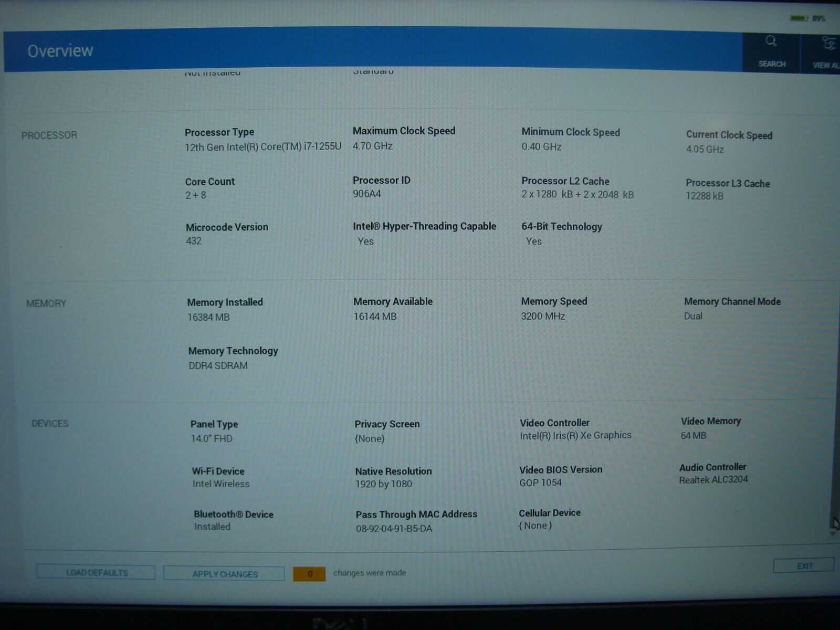The image size is (840, 630).
Task: Click the magnifying glass Search icon
Action: pos(771,41)
